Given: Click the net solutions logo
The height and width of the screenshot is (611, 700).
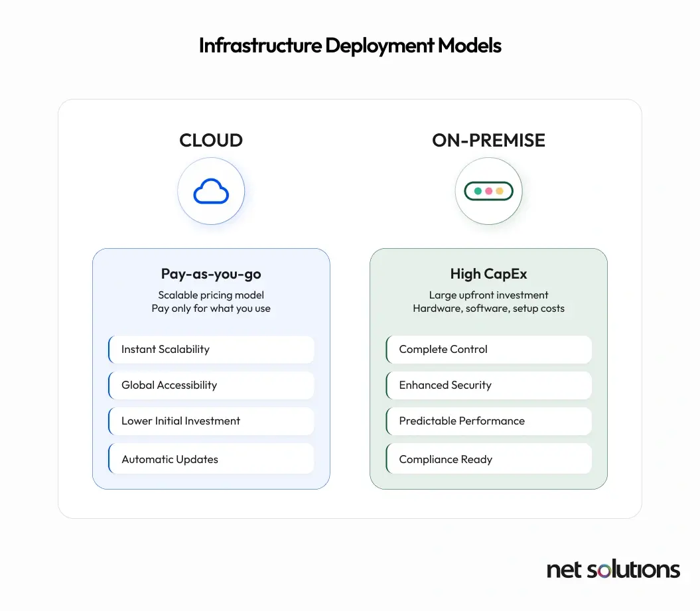Looking at the screenshot, I should [613, 569].
